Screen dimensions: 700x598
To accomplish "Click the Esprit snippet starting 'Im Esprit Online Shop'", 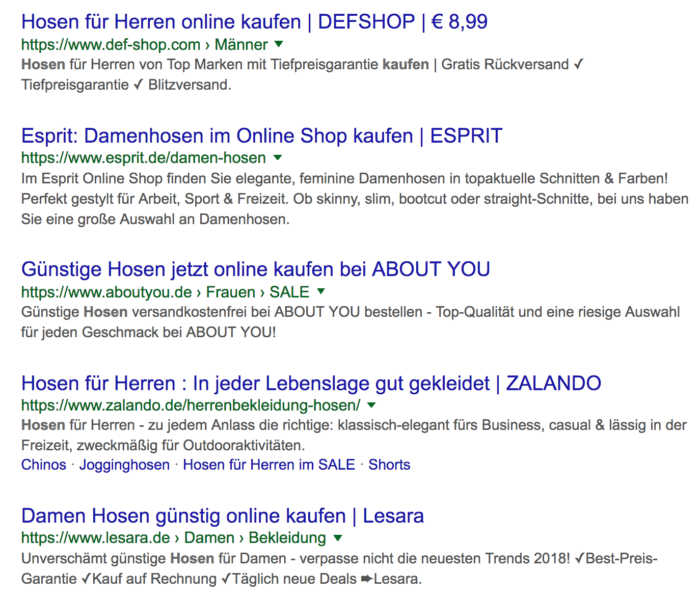I will pyautogui.click(x=355, y=199).
